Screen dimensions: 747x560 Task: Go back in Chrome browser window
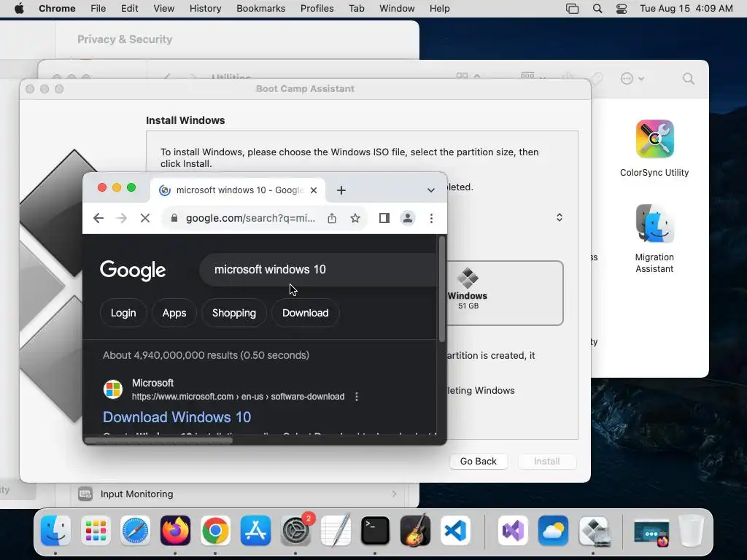pyautogui.click(x=98, y=218)
